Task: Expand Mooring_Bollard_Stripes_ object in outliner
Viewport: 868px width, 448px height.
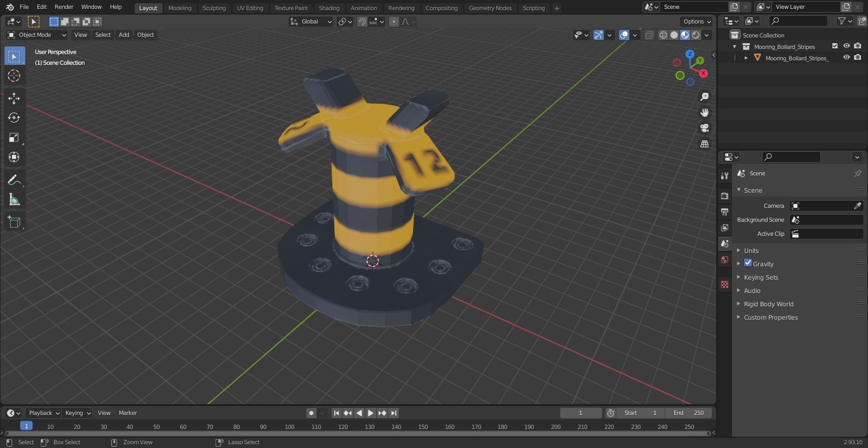Action: pyautogui.click(x=746, y=58)
